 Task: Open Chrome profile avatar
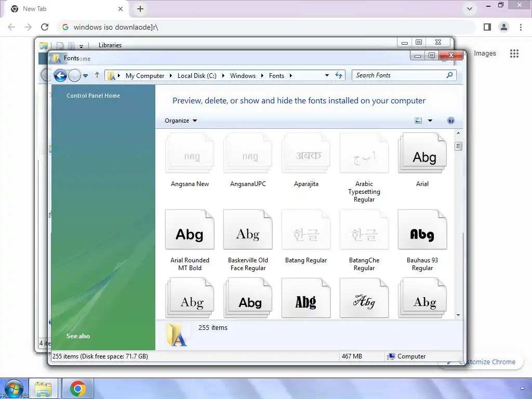coord(504,27)
